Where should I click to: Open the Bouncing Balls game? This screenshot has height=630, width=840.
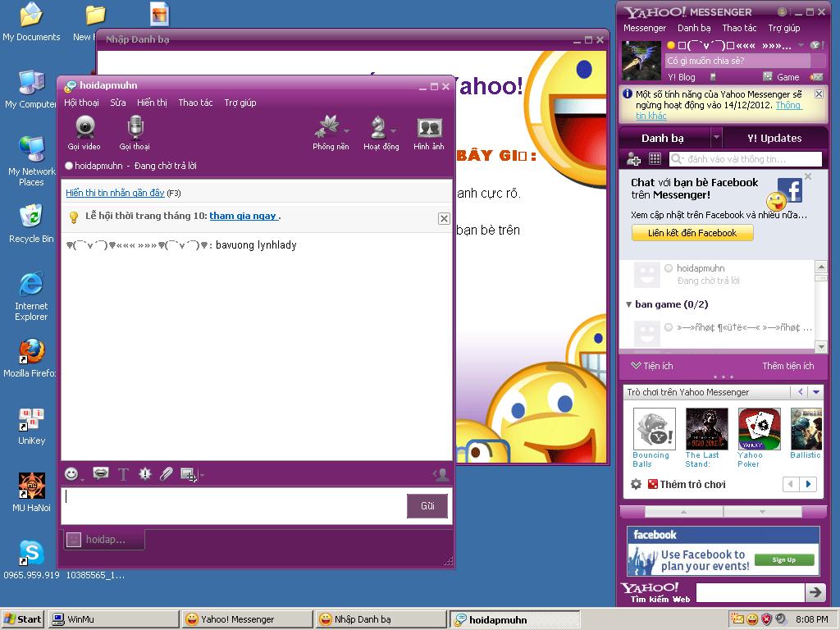(x=654, y=429)
